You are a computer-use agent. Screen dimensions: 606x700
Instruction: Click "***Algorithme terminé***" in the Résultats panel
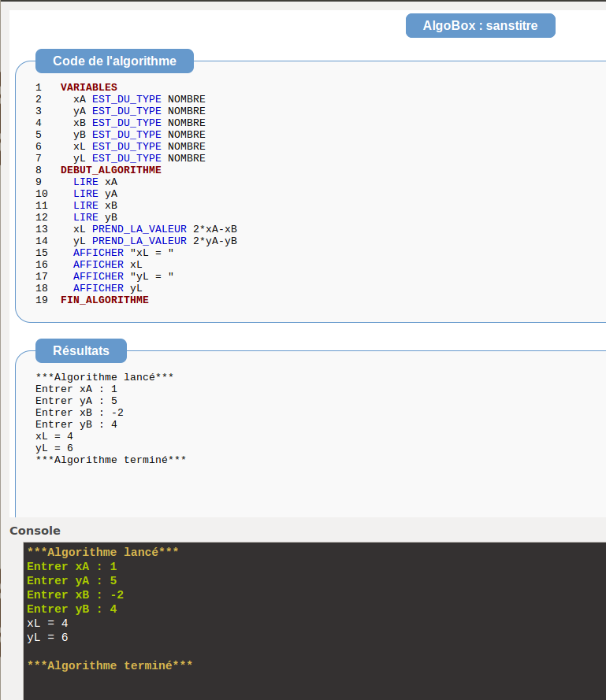110,460
